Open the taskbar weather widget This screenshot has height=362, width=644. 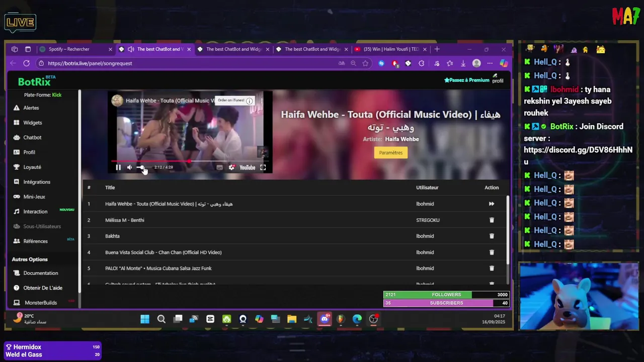29,319
